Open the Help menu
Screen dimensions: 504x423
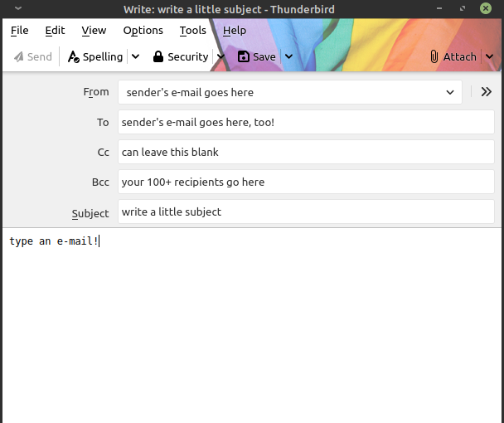click(x=235, y=30)
